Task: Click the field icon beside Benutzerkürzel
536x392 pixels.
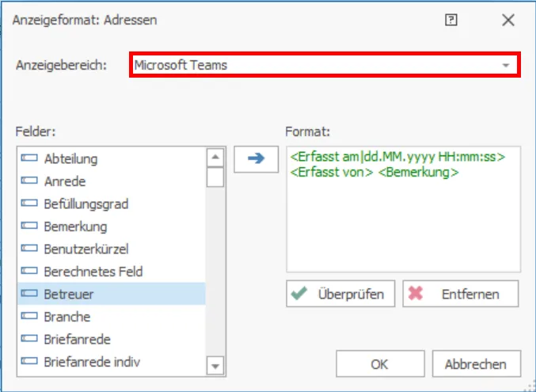Action: pyautogui.click(x=29, y=249)
